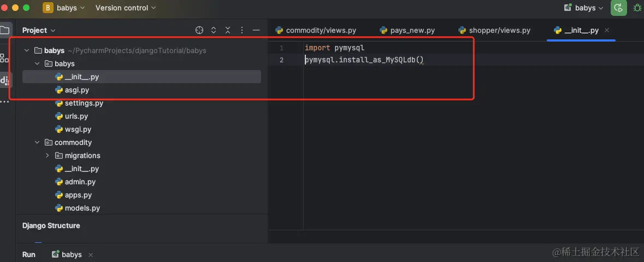
Task: Open the Project folder tool window icon
Action: click(4, 30)
